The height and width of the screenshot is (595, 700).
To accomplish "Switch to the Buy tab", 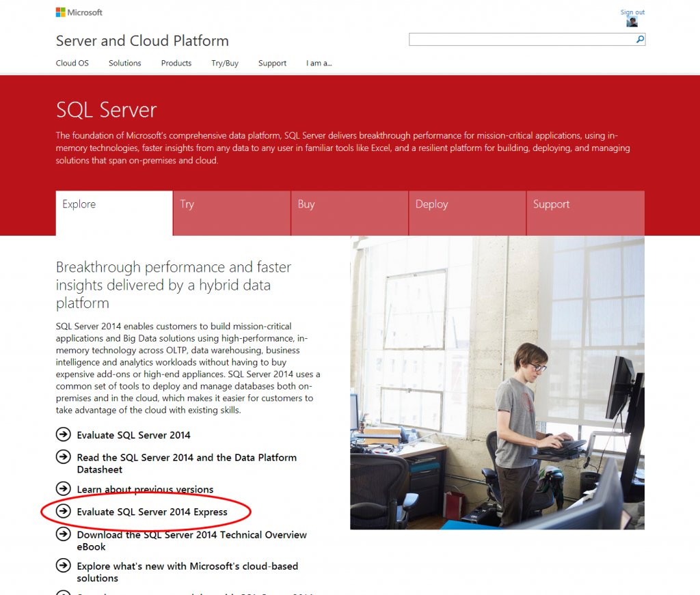I will [349, 212].
